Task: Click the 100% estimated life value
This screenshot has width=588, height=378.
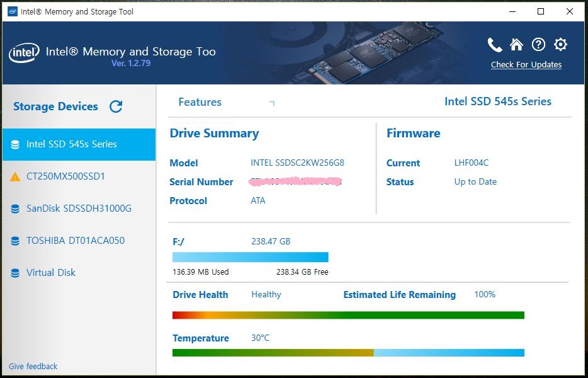Action: [x=485, y=294]
